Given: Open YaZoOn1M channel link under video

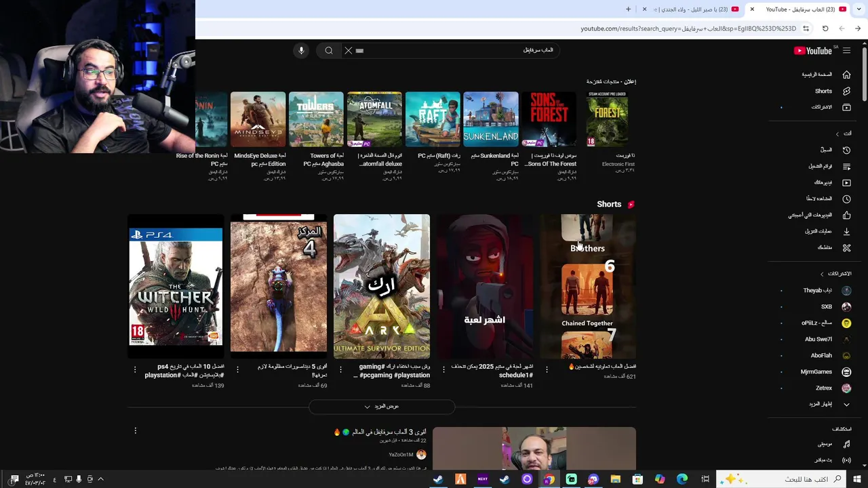Looking at the screenshot, I should (x=401, y=455).
